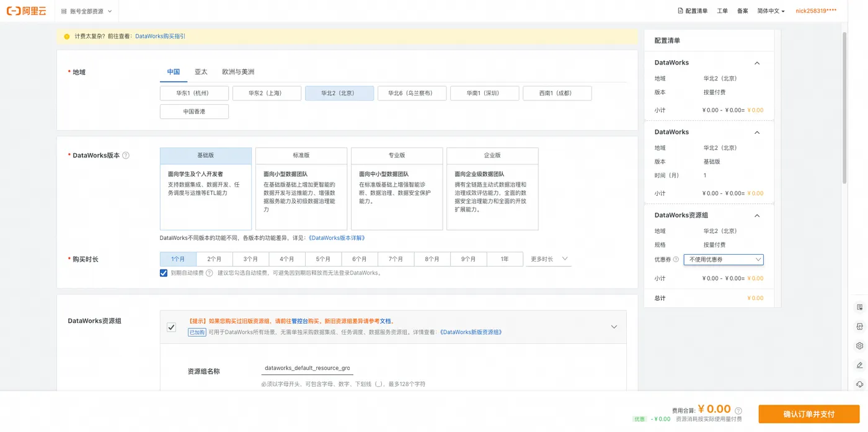868x432 pixels.
Task: Open the DataWorks购买指引 link
Action: click(160, 37)
